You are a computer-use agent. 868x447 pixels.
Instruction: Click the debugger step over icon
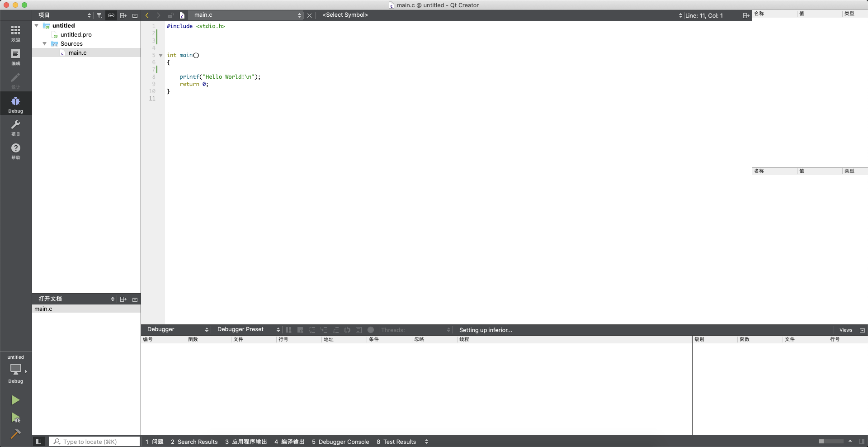pyautogui.click(x=312, y=330)
